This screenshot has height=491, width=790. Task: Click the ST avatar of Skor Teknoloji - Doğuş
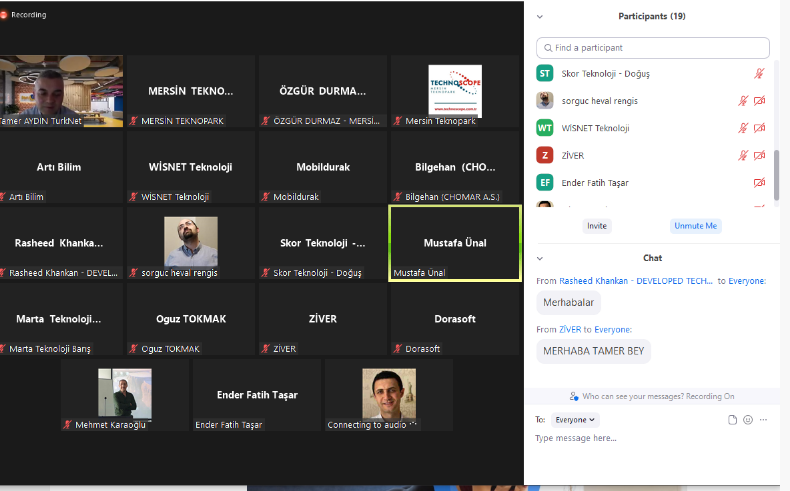(545, 74)
